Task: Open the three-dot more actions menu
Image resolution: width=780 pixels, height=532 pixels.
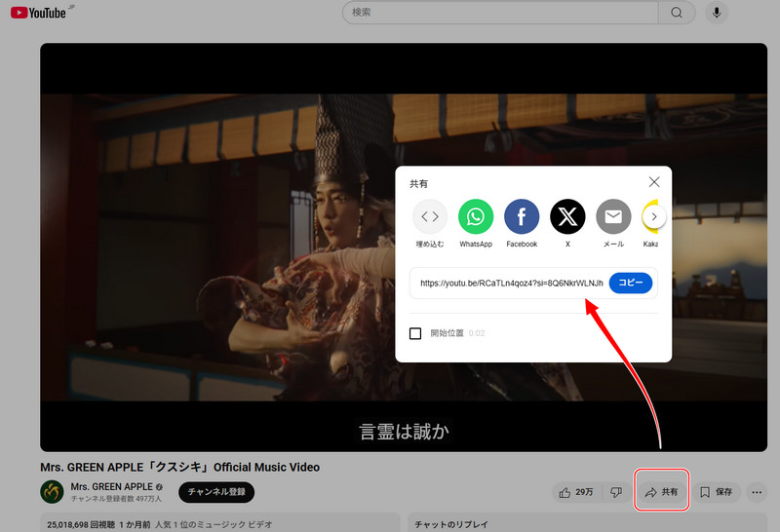Action: tap(757, 492)
